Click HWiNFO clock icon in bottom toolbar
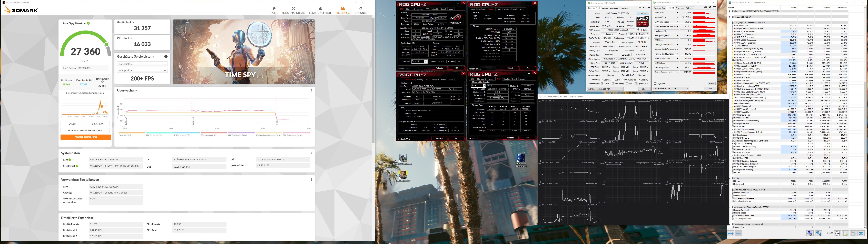Screen dimensions: 868x244 pos(837,233)
